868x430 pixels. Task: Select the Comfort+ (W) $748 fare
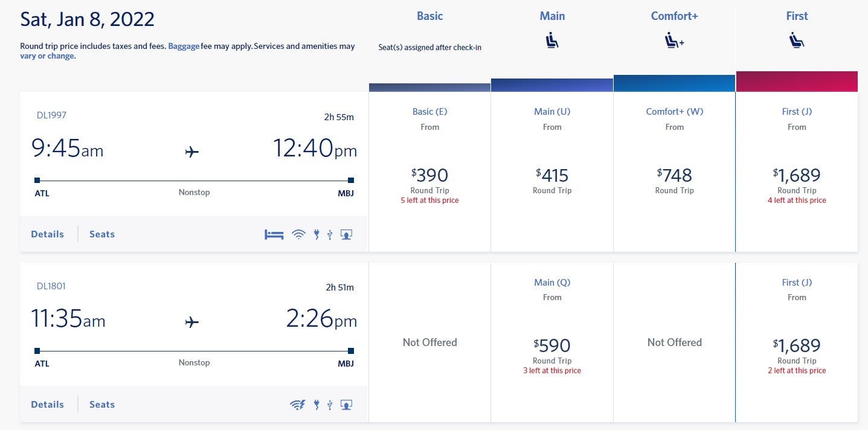tap(674, 176)
